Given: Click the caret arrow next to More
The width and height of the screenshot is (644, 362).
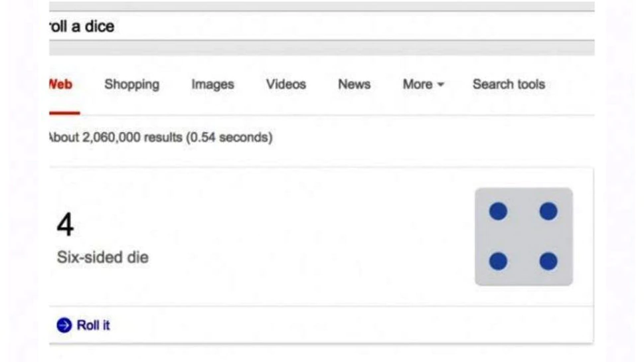Looking at the screenshot, I should pos(440,85).
